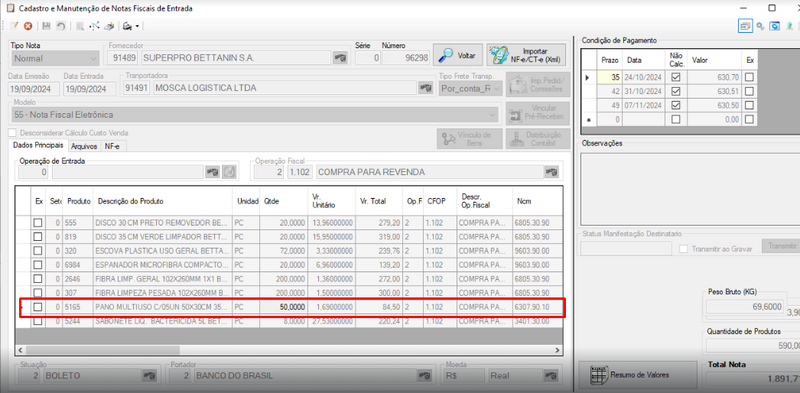This screenshot has height=393, width=800.
Task: Click the window's document title icon
Action: click(10, 8)
